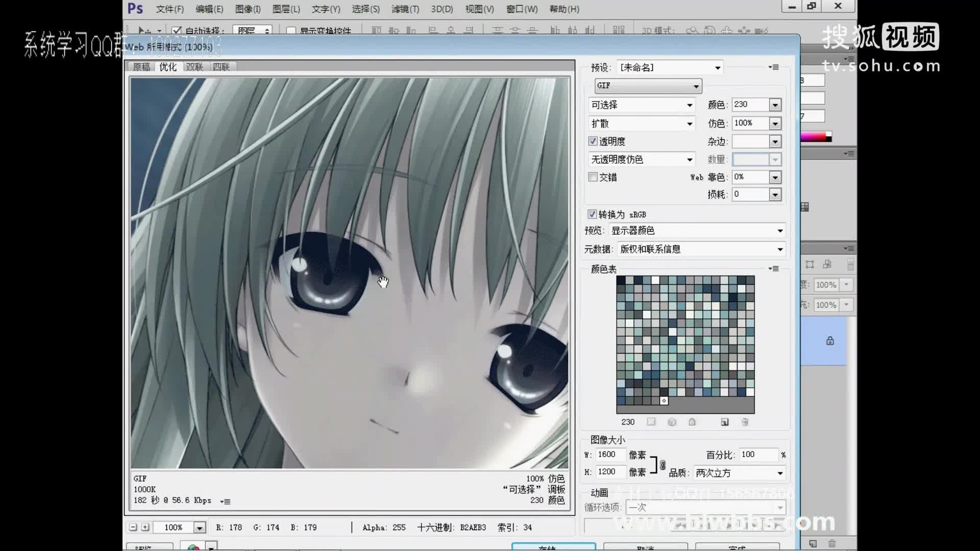Open the 无透明度仿色 dropdown

pyautogui.click(x=642, y=160)
